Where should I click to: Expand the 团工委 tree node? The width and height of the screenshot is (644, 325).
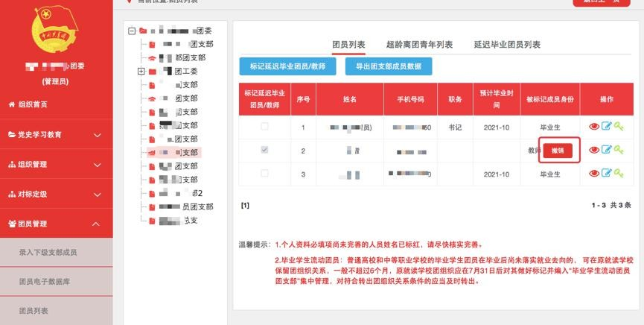141,72
